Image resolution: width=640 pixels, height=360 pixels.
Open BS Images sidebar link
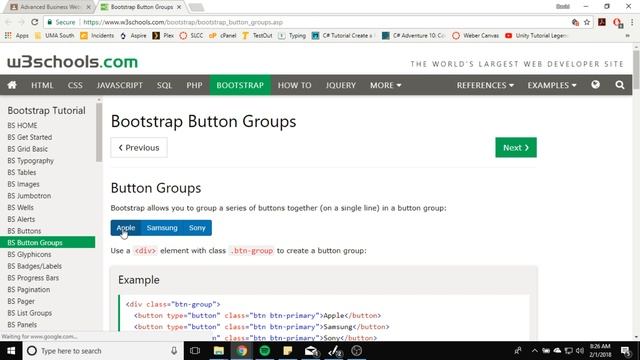click(23, 184)
